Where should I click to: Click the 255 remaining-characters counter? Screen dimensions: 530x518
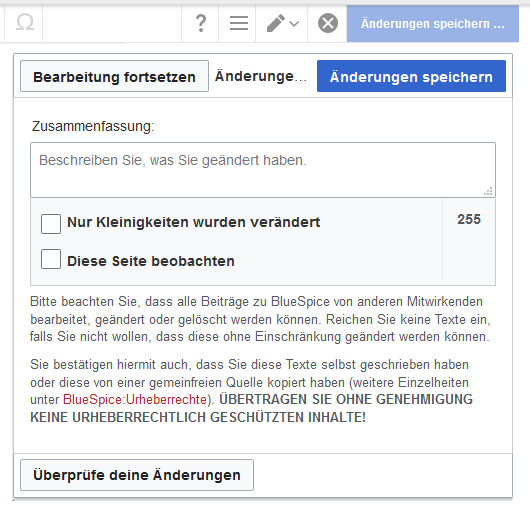coord(469,219)
